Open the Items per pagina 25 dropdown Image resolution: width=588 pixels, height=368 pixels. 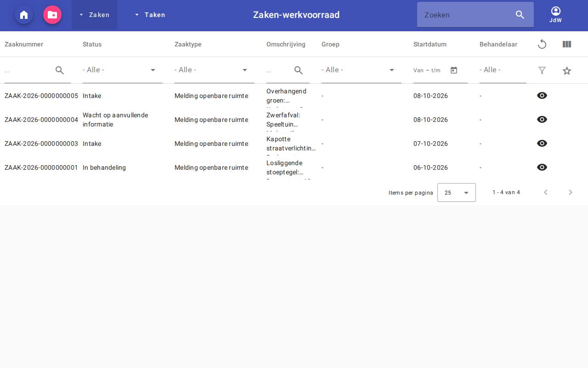(x=457, y=193)
